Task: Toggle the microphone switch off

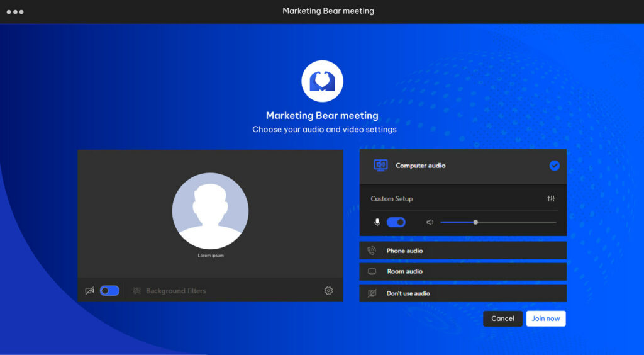Action: (396, 222)
